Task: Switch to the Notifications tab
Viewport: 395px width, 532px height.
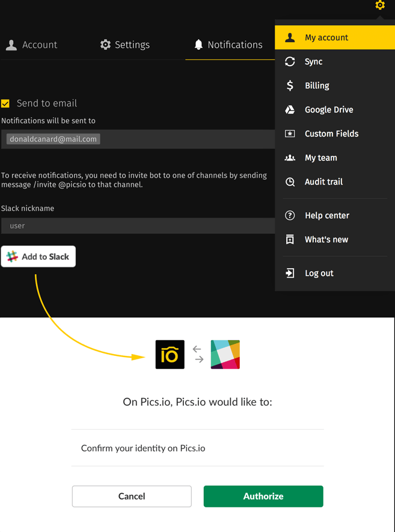Action: pyautogui.click(x=228, y=45)
